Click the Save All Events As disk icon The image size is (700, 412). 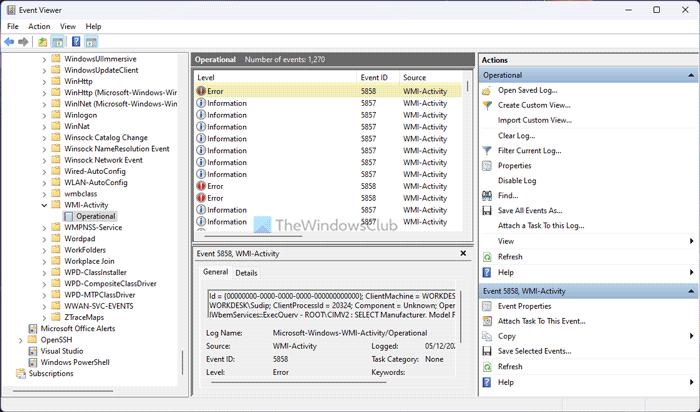(x=487, y=211)
